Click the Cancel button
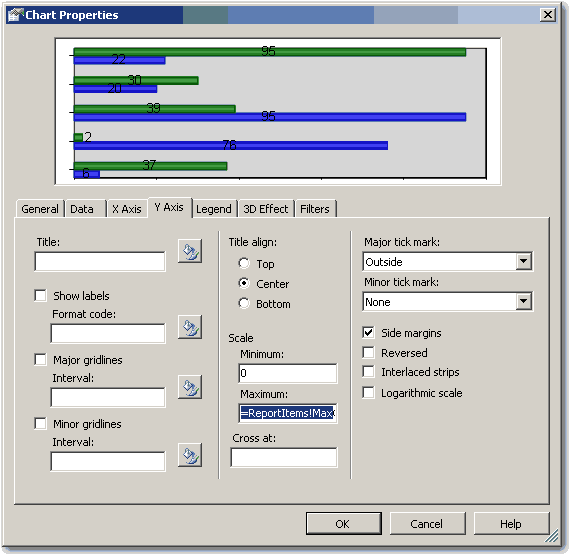This screenshot has height=555, width=570. click(428, 524)
